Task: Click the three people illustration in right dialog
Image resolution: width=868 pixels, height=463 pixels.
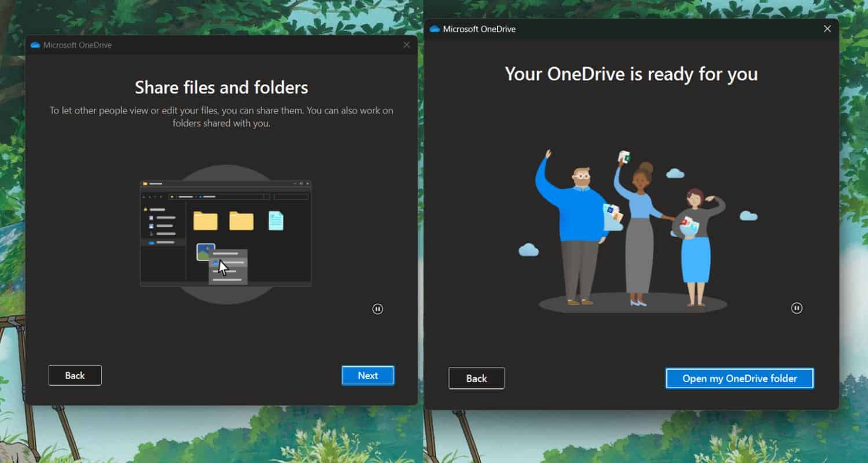Action: point(632,230)
